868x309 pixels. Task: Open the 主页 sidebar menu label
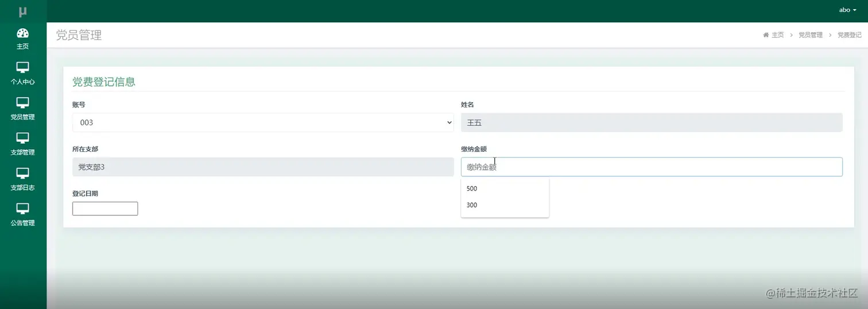click(22, 47)
